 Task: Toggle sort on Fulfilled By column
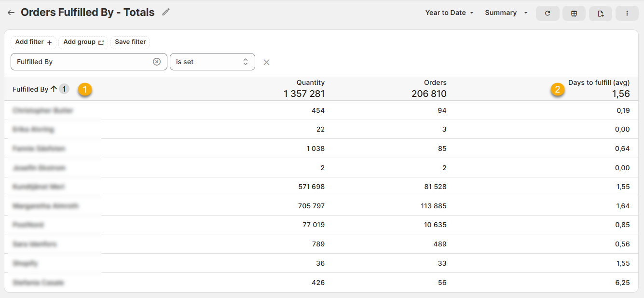(31, 89)
